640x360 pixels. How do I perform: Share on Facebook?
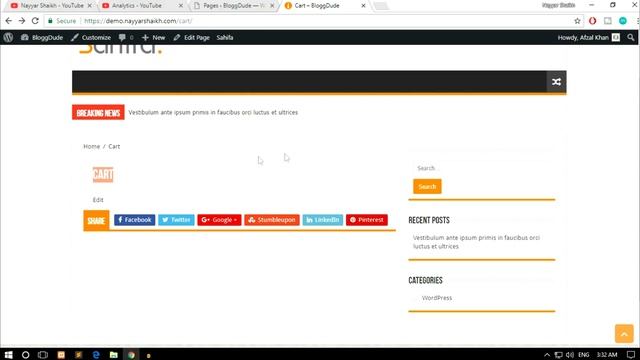click(135, 220)
